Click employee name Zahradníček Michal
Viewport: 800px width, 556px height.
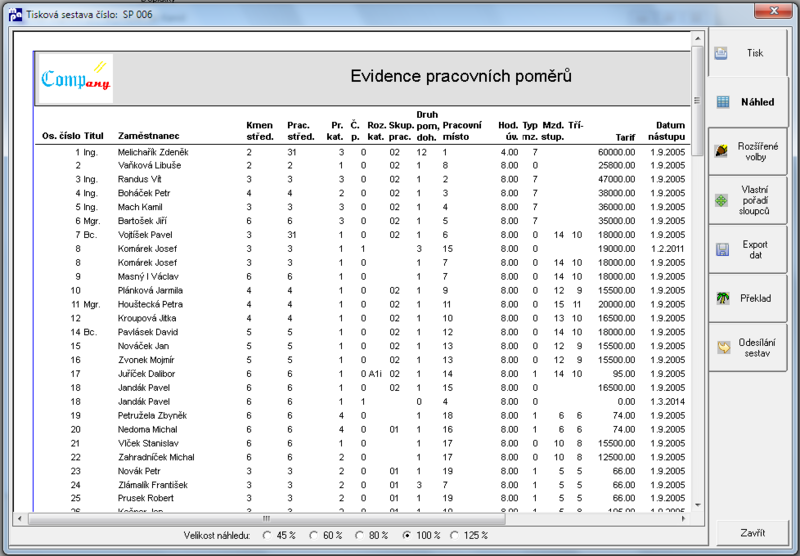[156, 457]
